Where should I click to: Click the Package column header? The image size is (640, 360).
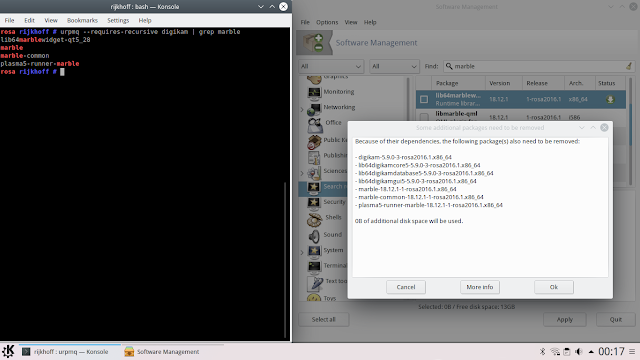pyautogui.click(x=458, y=83)
